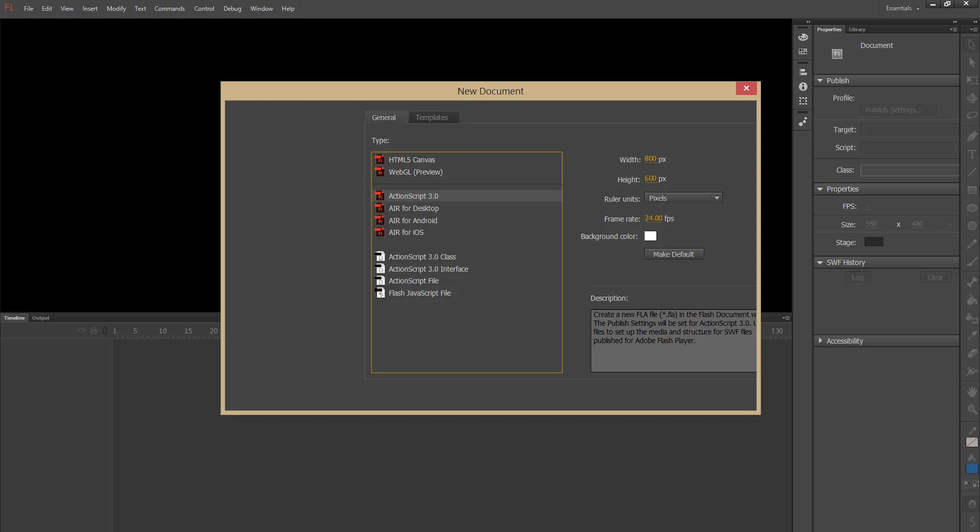Click the Make Default button
This screenshot has height=532, width=980.
(x=674, y=254)
